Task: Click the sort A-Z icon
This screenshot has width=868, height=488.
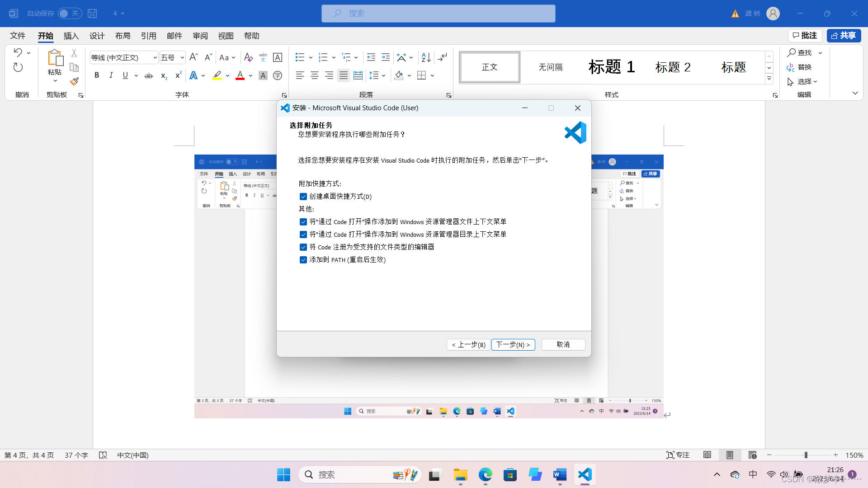Action: (x=426, y=57)
